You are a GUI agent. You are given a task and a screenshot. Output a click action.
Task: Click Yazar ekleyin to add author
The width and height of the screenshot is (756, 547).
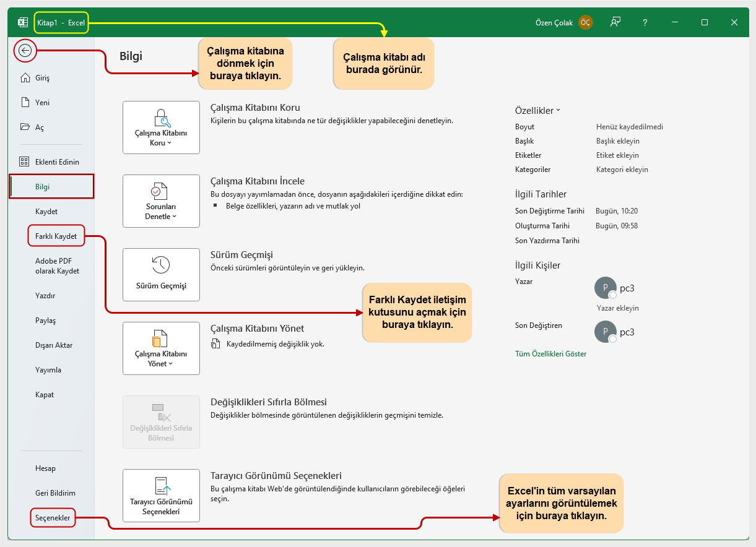[x=618, y=308]
